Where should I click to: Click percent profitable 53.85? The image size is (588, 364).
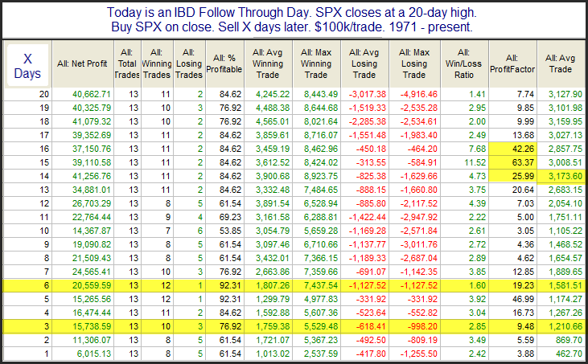pyautogui.click(x=230, y=231)
